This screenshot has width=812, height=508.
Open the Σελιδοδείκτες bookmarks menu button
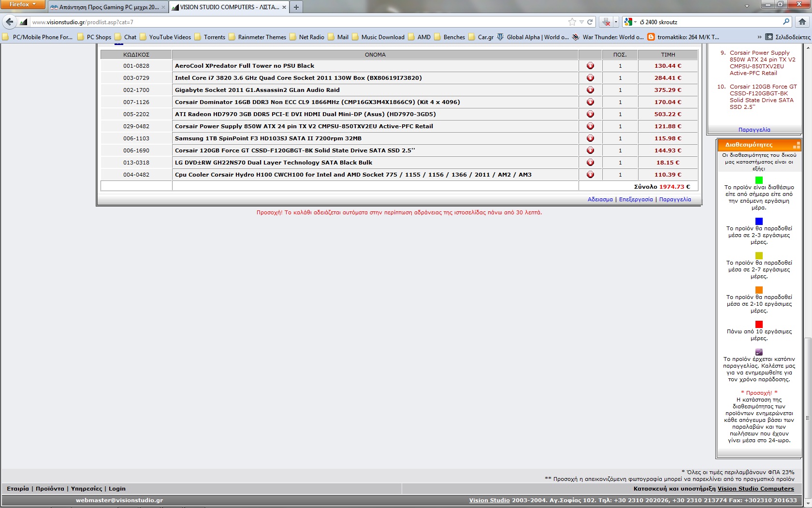[x=788, y=37]
